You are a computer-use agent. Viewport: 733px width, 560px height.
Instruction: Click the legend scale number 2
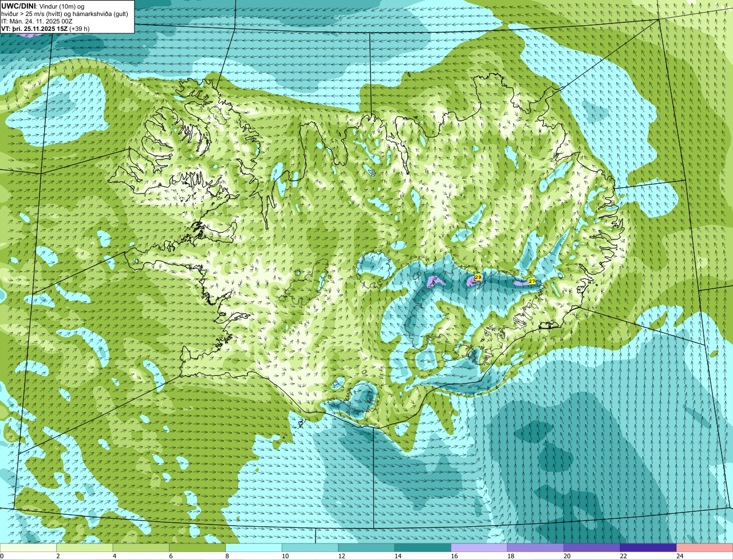click(58, 556)
